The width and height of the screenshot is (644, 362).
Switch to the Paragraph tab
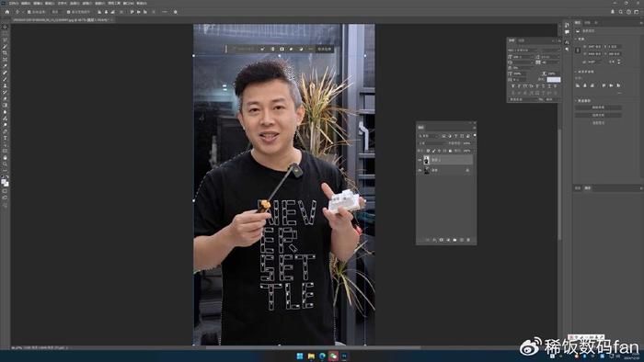(522, 40)
